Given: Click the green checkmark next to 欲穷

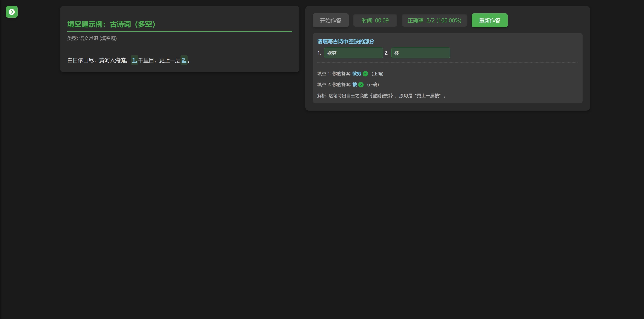Looking at the screenshot, I should click(x=365, y=74).
